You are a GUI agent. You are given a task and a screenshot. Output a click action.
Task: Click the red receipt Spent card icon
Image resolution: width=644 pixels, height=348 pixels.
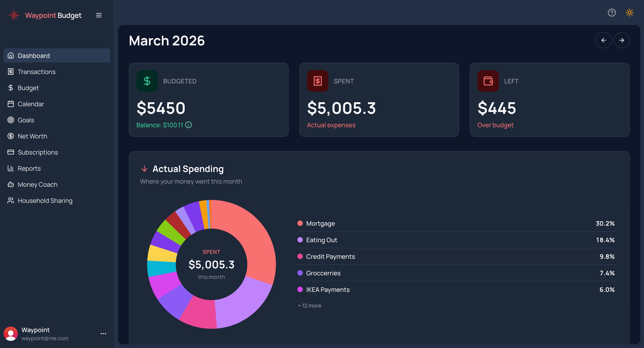(318, 81)
